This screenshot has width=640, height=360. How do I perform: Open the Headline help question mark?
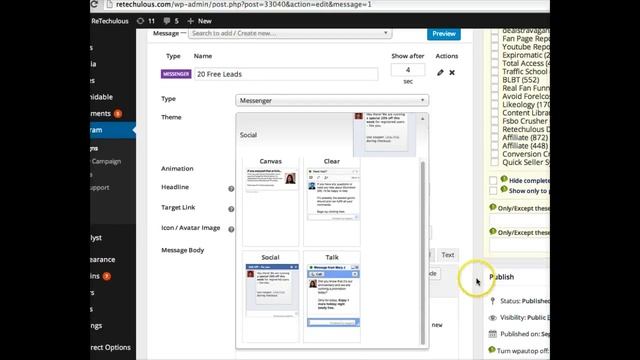[x=231, y=189]
